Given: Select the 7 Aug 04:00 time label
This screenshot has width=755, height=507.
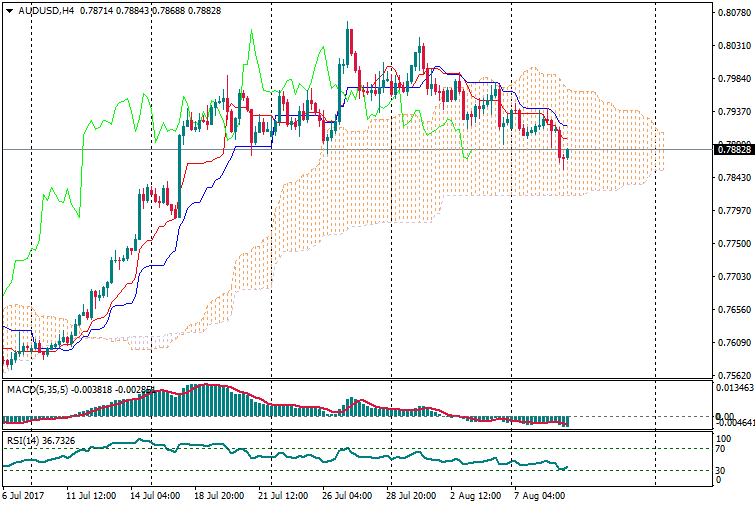Looking at the screenshot, I should click(538, 495).
